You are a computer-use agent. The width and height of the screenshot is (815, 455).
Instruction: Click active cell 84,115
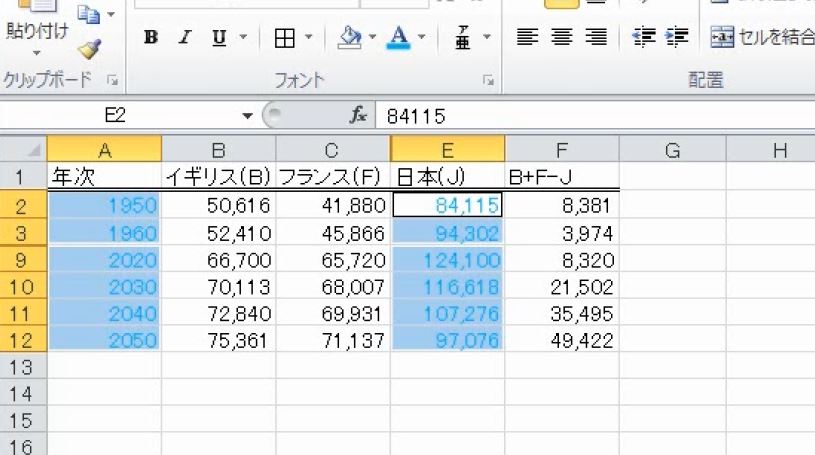448,205
